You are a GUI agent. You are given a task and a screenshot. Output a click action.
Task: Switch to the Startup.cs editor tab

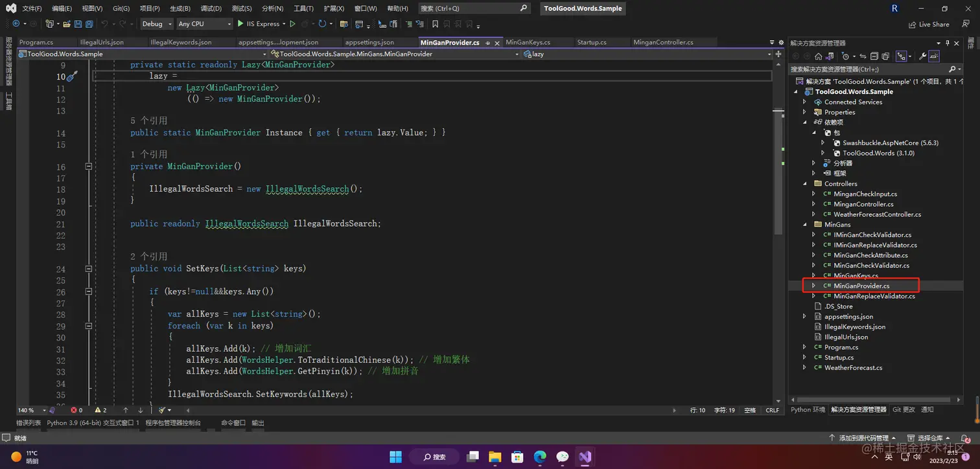tap(592, 43)
